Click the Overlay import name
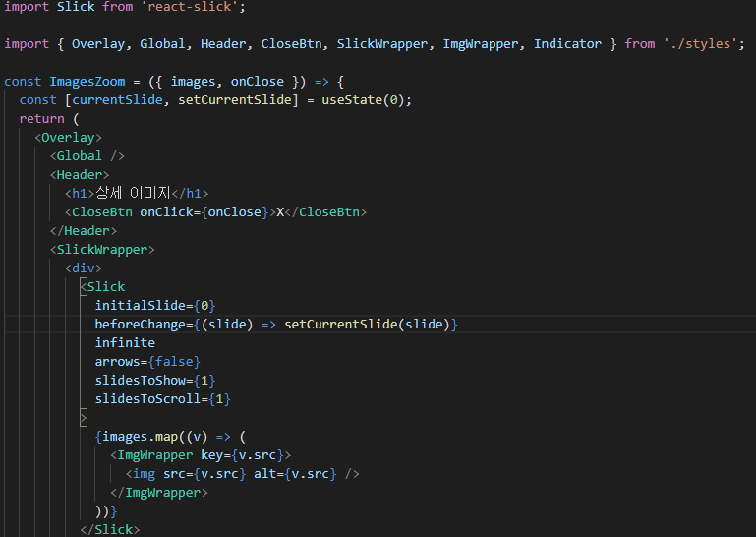 tap(98, 44)
